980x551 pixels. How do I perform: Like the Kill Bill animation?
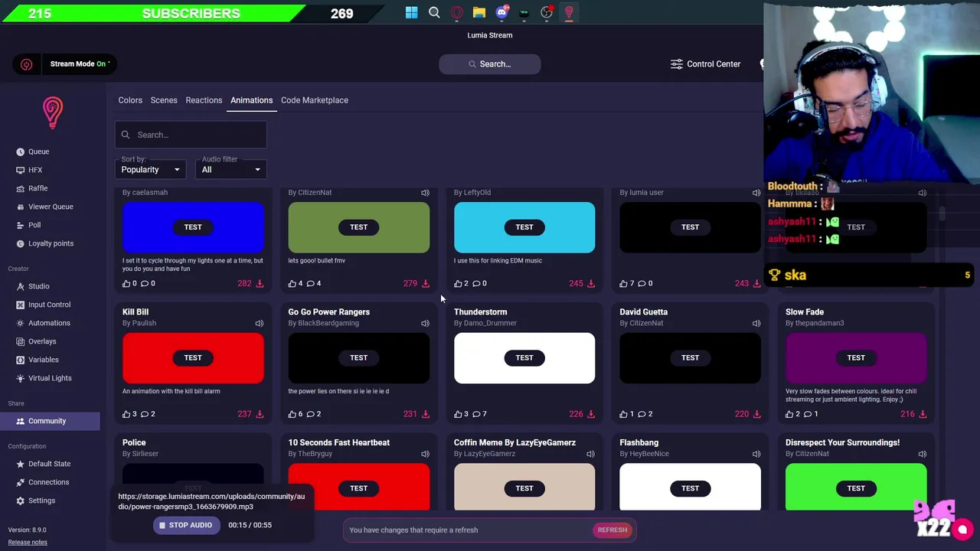click(126, 414)
